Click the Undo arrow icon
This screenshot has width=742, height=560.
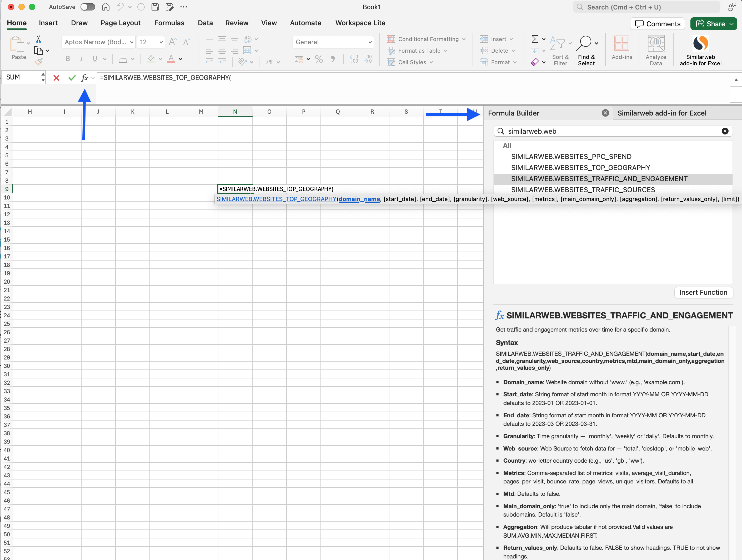pos(120,7)
